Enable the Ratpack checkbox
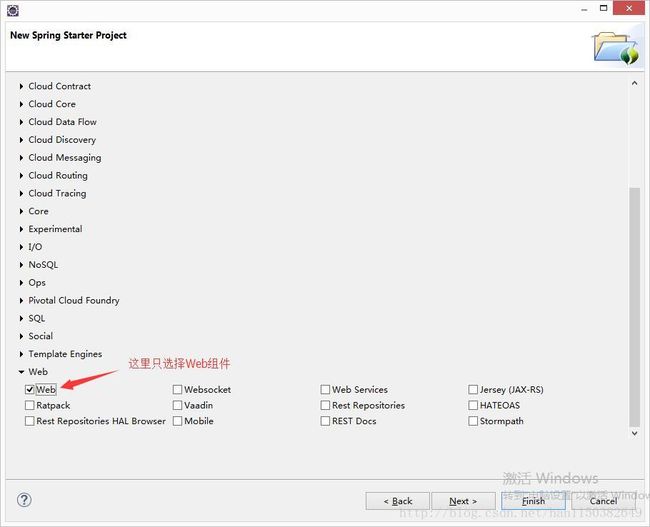 [x=29, y=405]
